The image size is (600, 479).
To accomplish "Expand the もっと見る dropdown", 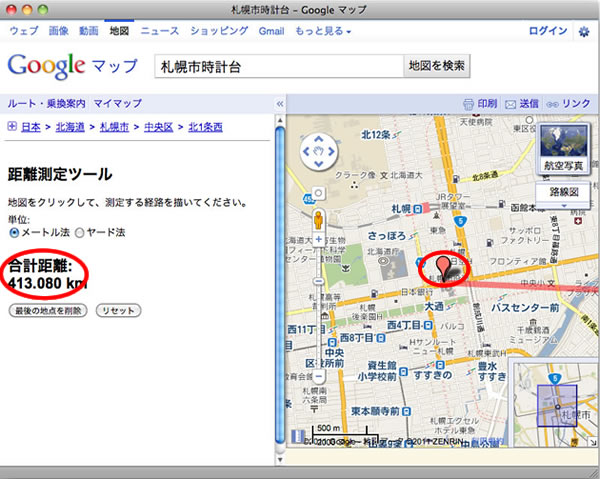I will 323,31.
